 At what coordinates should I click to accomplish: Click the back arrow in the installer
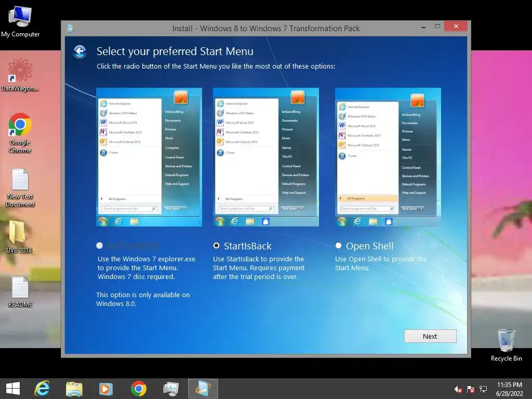(80, 51)
